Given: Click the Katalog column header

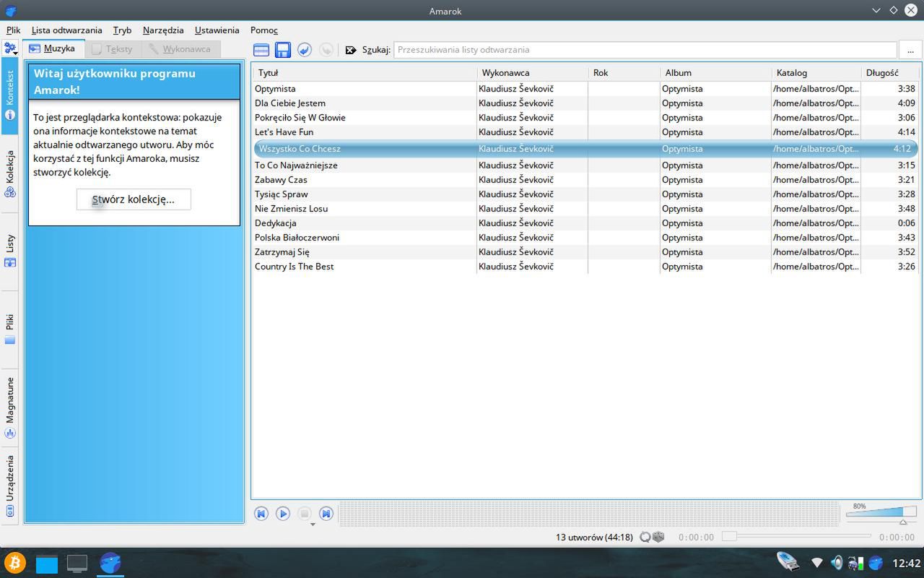Looking at the screenshot, I should (816, 73).
